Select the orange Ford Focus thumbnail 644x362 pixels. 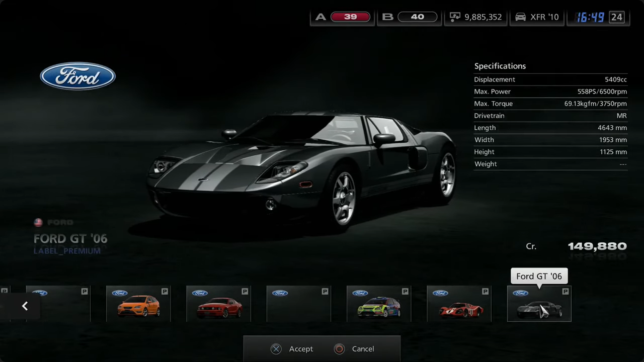click(x=138, y=304)
